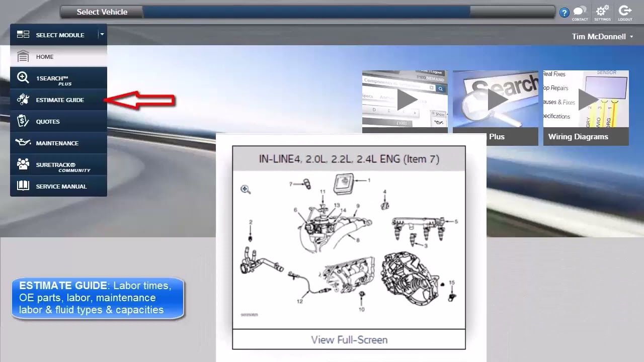This screenshot has height=362, width=644.
Task: Expand the Select Module dropdown arrow
Action: (x=102, y=35)
